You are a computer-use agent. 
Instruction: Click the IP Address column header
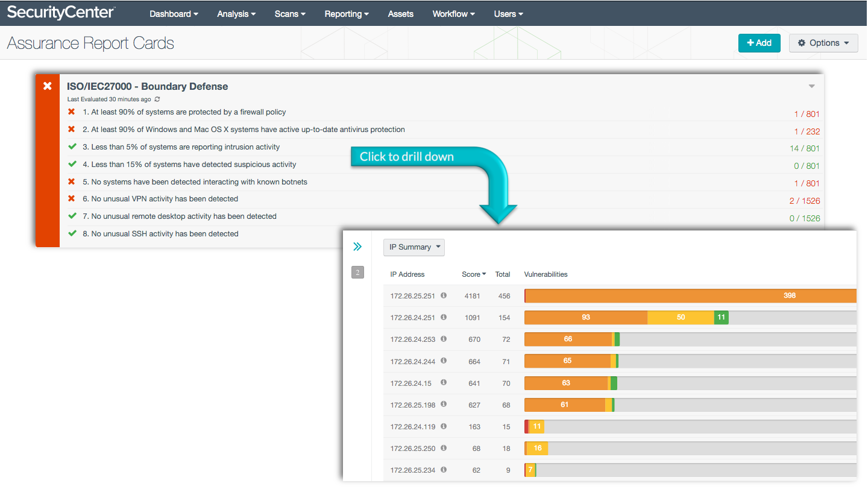click(407, 274)
